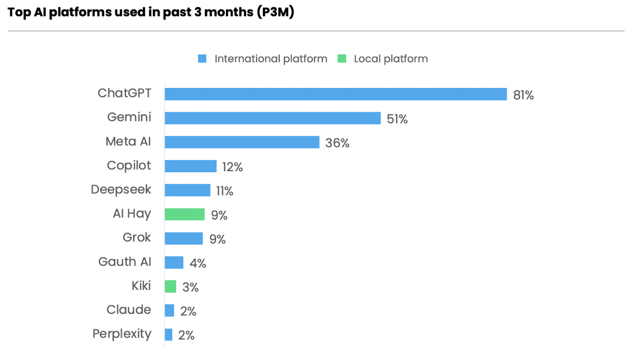This screenshot has height=364, width=632.
Task: Select the Gauth AI bar
Action: [174, 262]
